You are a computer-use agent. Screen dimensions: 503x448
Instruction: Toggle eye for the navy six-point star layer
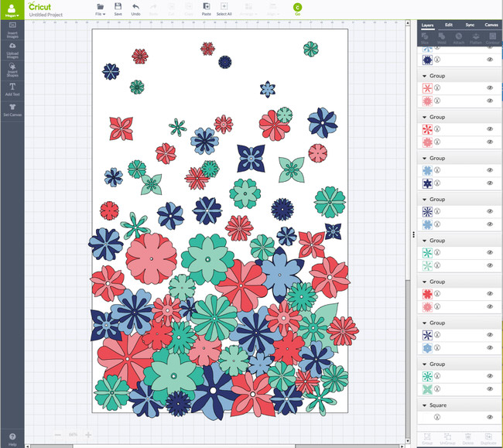pos(490,183)
